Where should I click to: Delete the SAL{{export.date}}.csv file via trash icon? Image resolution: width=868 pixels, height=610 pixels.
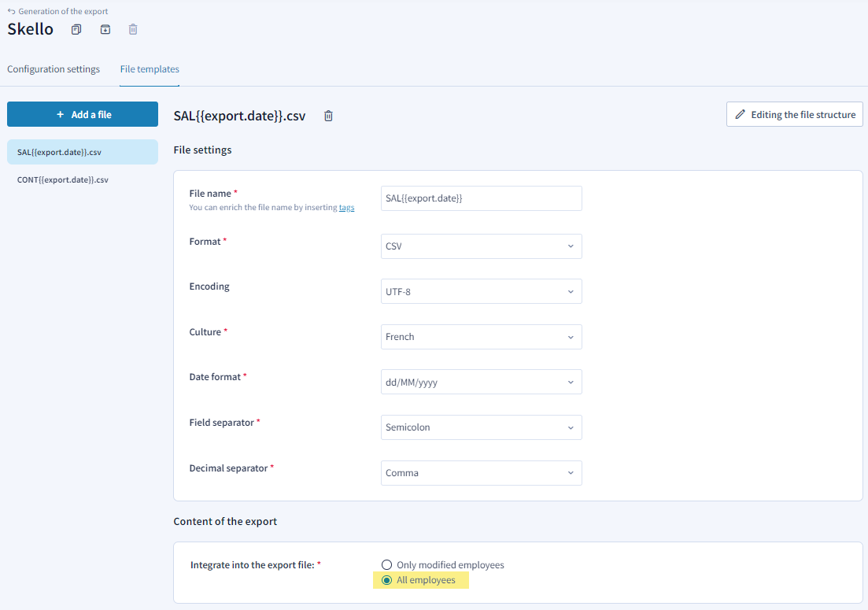click(328, 116)
